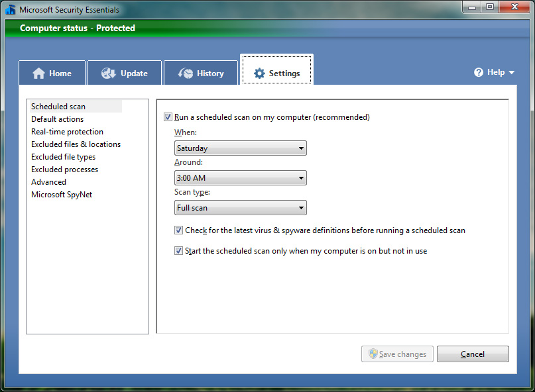
Task: Open the Help menu
Action: coord(494,72)
